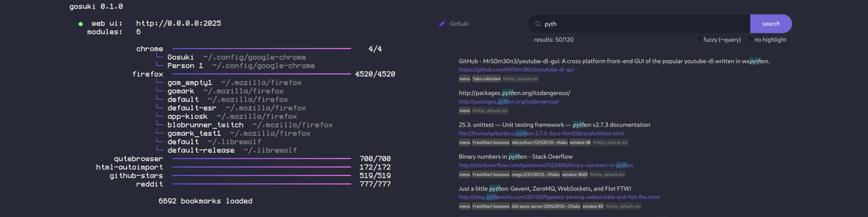Click the firefox module progress bar
This screenshot has height=217, width=868.
click(261, 74)
